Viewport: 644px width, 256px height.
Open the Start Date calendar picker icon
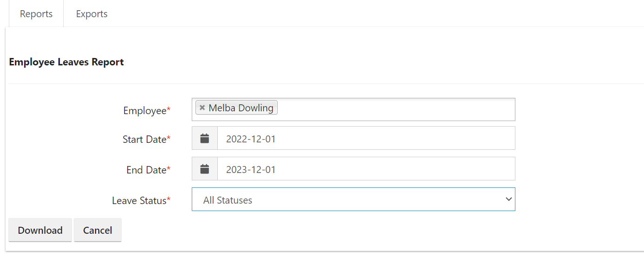pos(205,138)
